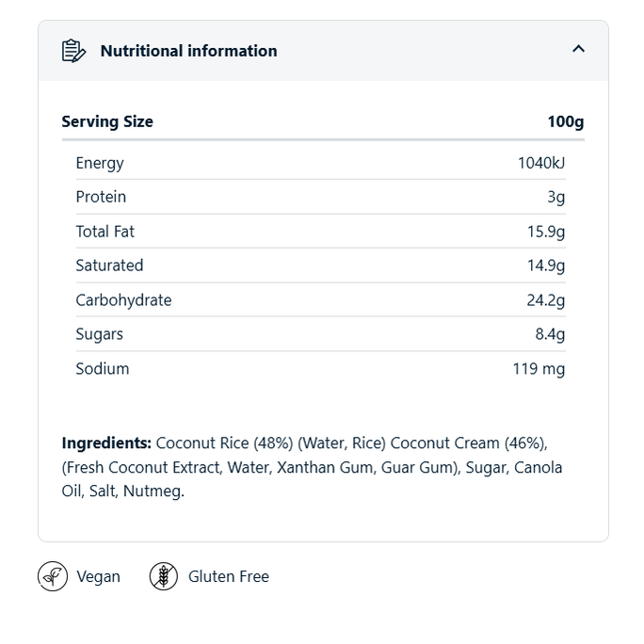Click the 1040kJ energy value
Image resolution: width=644 pixels, height=644 pixels.
pos(541,163)
